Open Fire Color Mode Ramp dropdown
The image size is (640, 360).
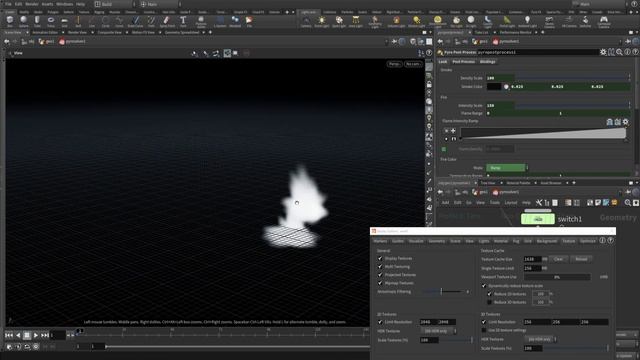507,168
